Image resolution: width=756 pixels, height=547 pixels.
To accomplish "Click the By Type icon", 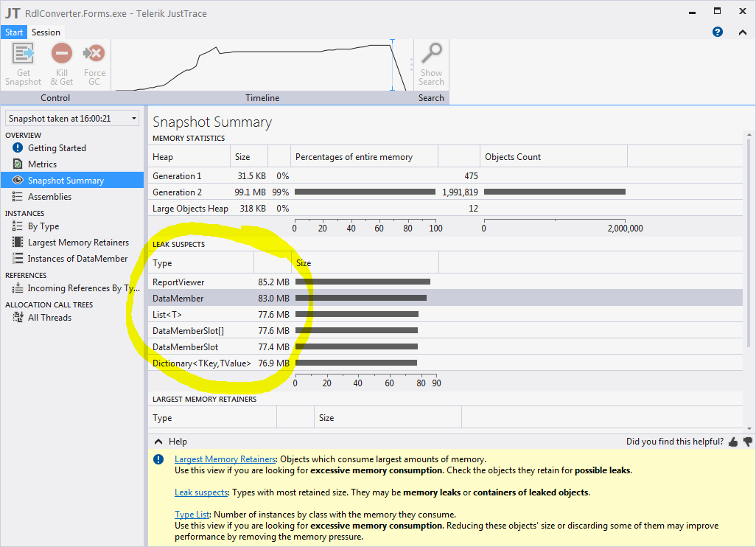I will (x=18, y=226).
